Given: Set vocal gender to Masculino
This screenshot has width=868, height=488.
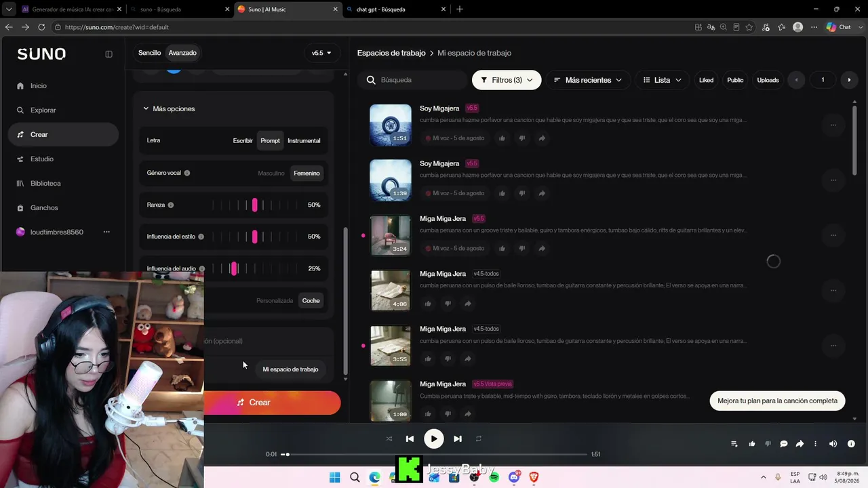Looking at the screenshot, I should coord(271,174).
